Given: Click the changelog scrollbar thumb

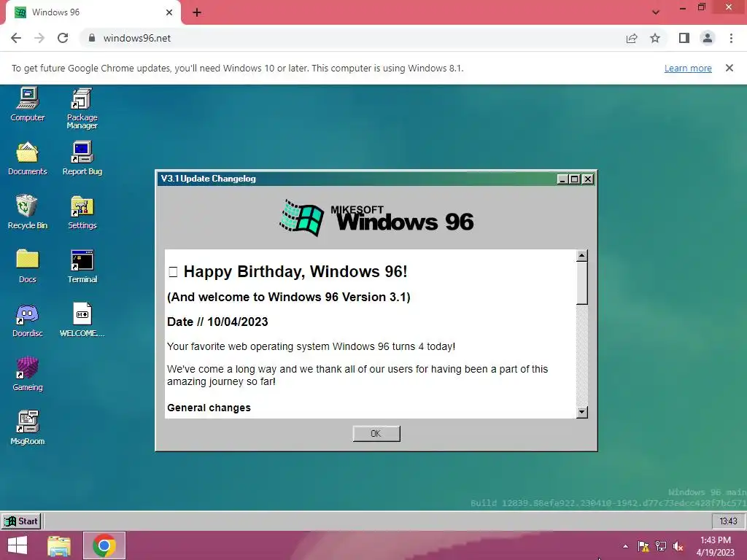Looking at the screenshot, I should pyautogui.click(x=581, y=283).
